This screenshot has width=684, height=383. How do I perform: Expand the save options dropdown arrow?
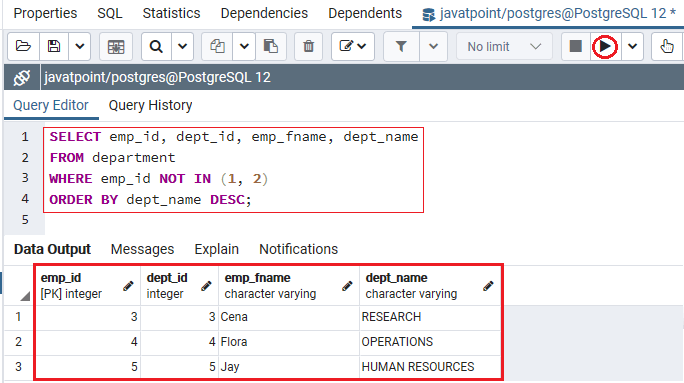(x=79, y=46)
